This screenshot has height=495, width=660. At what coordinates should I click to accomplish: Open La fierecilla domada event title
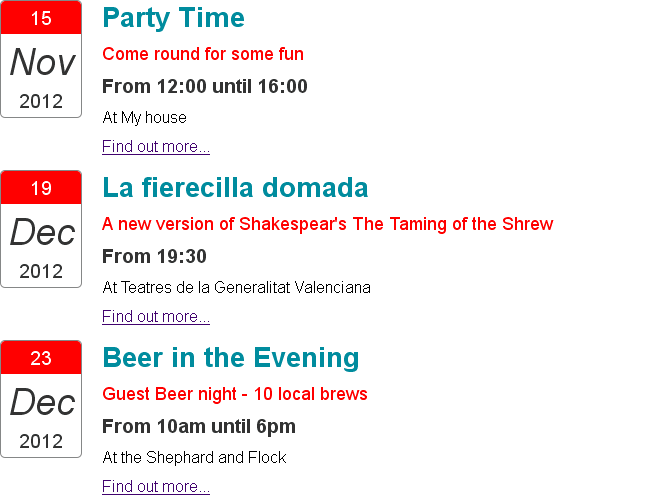235,188
